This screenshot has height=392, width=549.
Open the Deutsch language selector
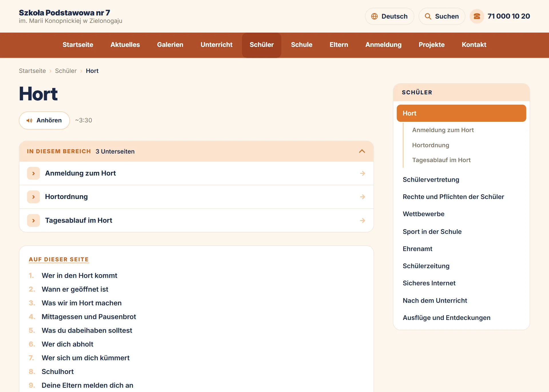point(389,16)
